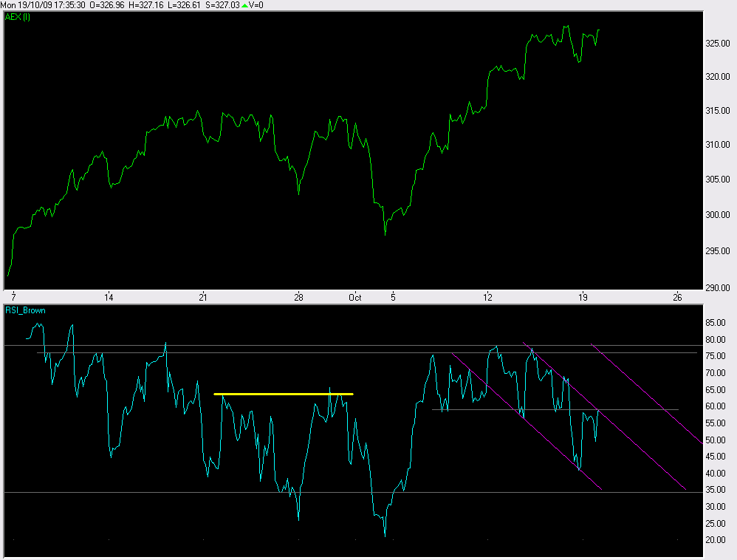Click the yellow horizontal resistance line
This screenshot has width=737, height=560.
click(x=283, y=394)
